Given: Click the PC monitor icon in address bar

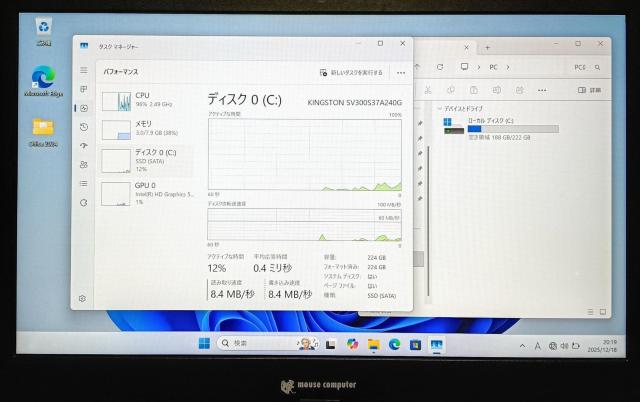Looking at the screenshot, I should point(464,67).
